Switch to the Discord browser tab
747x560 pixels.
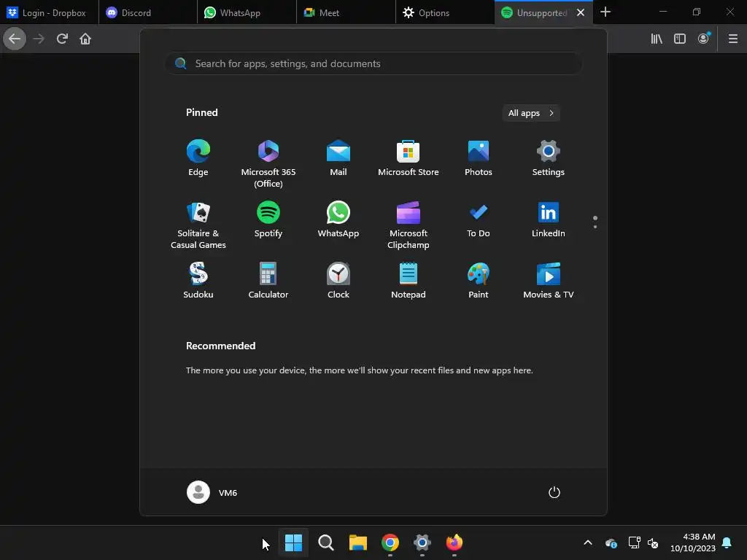click(148, 12)
